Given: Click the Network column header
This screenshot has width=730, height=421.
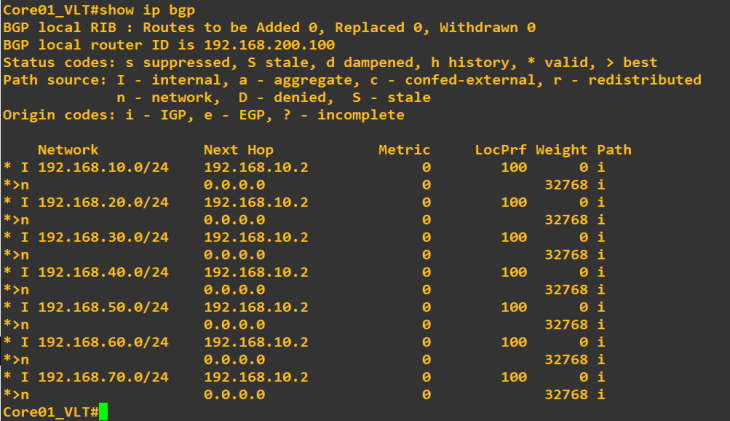Looking at the screenshot, I should click(67, 150).
